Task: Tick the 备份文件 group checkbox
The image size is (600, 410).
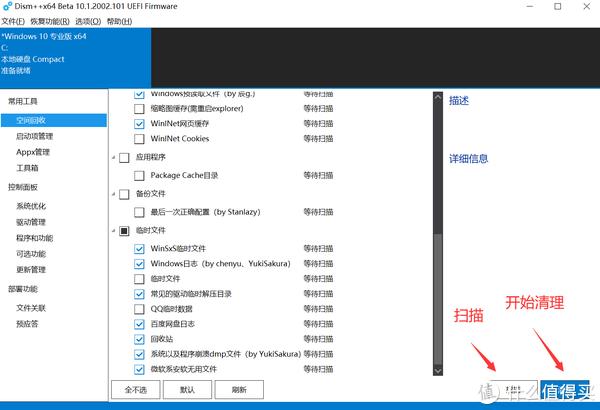Action: click(x=124, y=194)
